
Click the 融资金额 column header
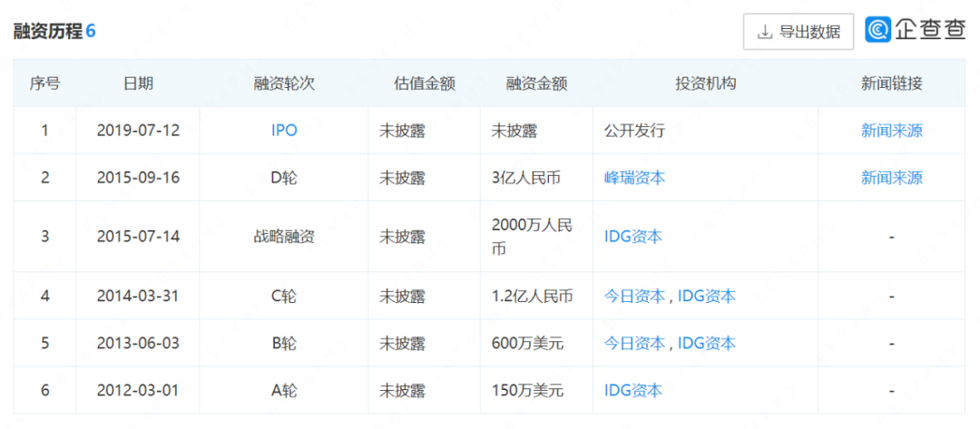tap(536, 83)
